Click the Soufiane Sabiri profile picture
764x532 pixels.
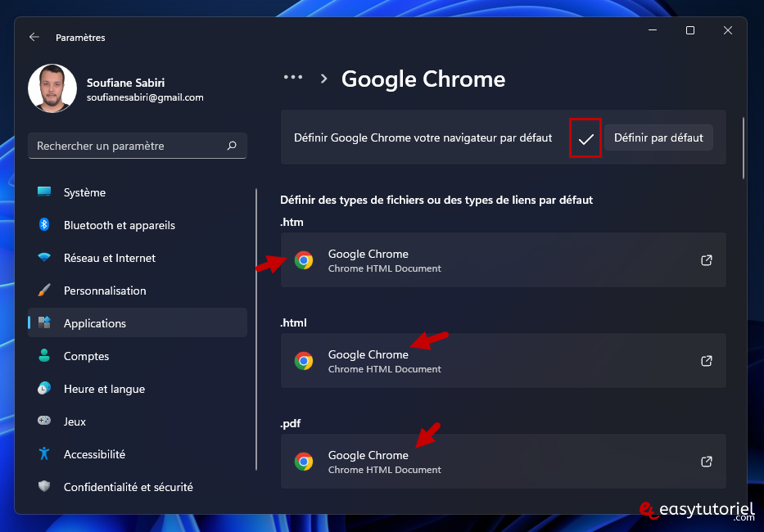(52, 88)
